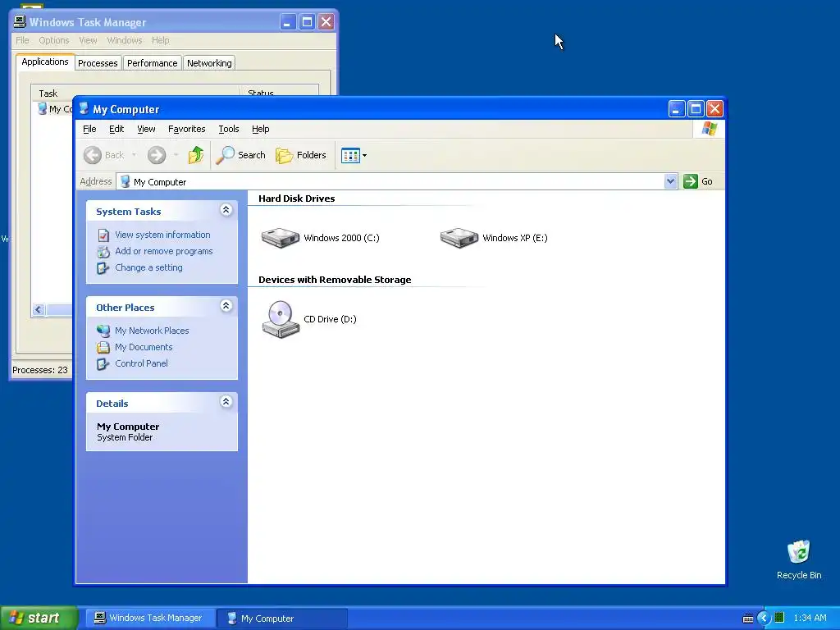Open Edit menu in My Computer

116,129
